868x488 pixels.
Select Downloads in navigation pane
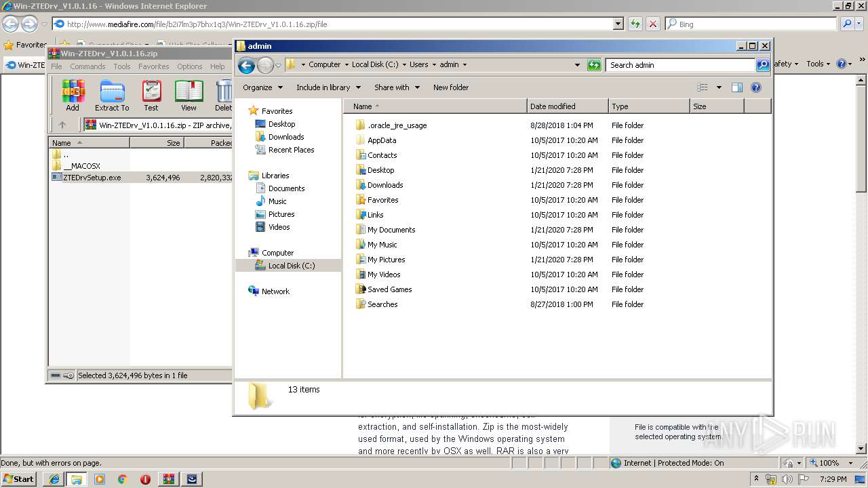[x=285, y=137]
